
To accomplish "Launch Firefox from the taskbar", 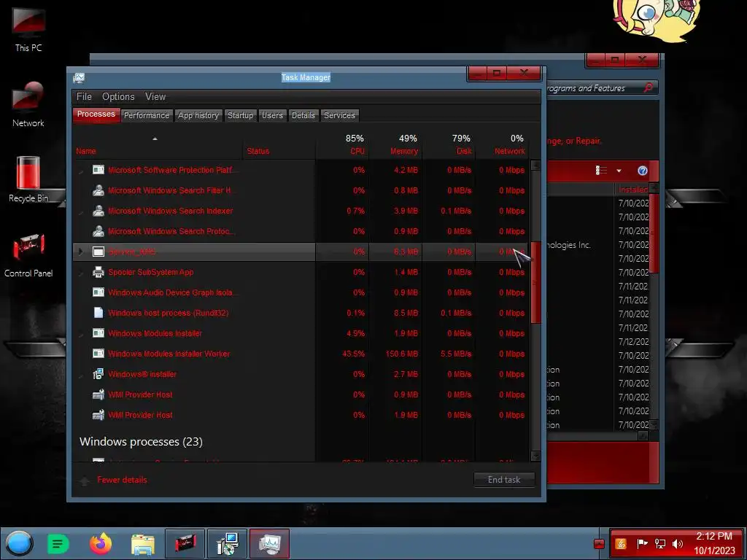I will [x=101, y=543].
